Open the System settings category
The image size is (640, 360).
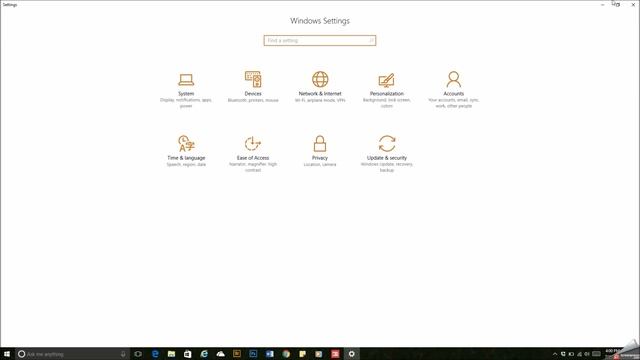[x=186, y=90]
